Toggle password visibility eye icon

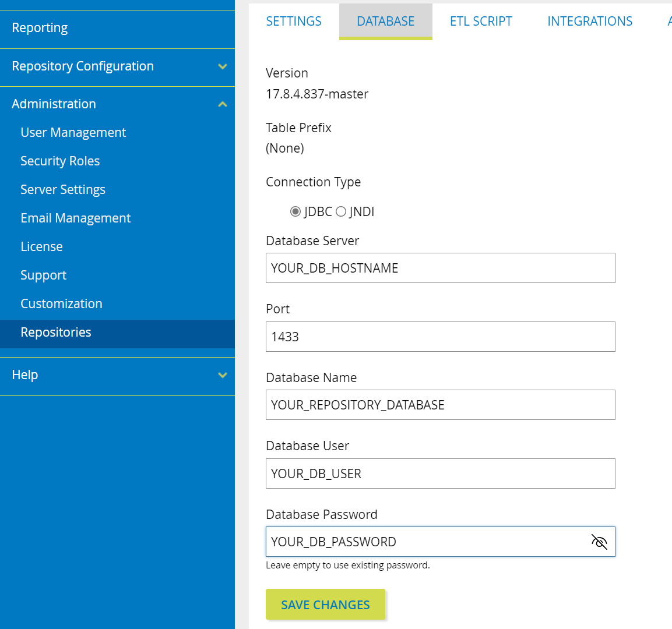click(599, 542)
